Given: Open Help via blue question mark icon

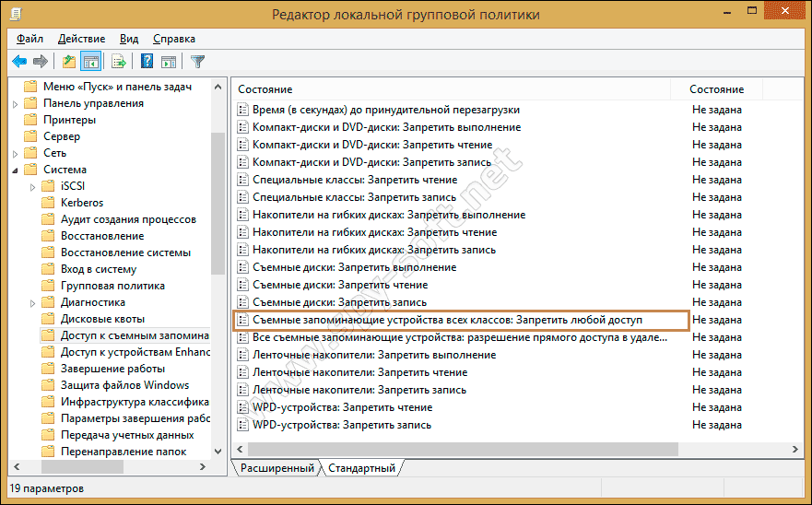Looking at the screenshot, I should click(147, 62).
